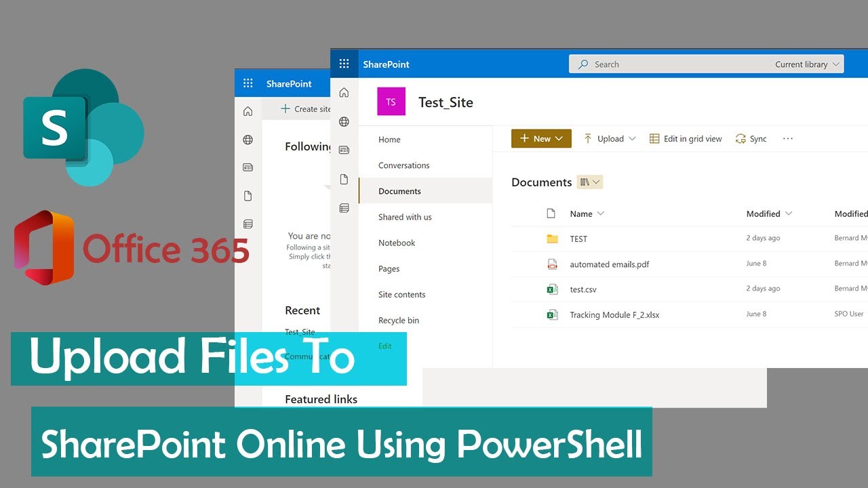Open the New dropdown button
The image size is (868, 488).
click(x=541, y=138)
